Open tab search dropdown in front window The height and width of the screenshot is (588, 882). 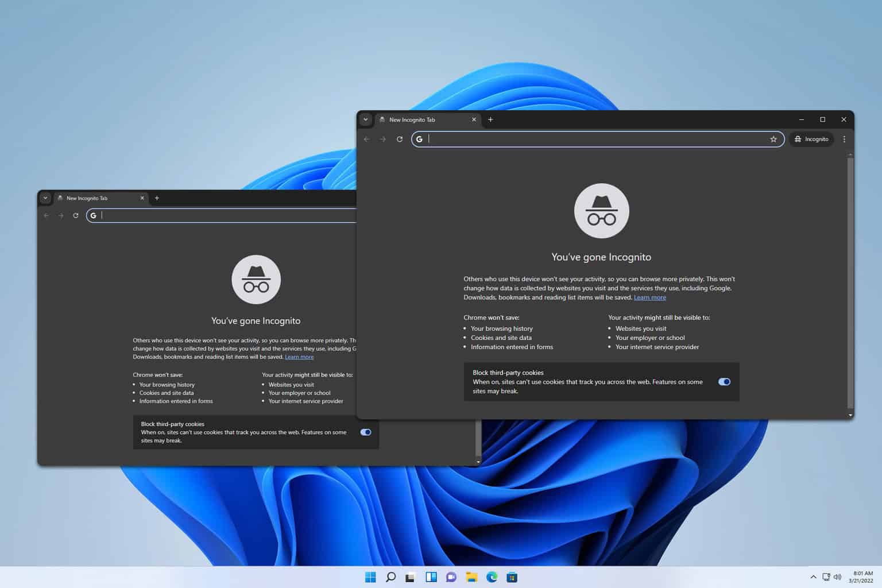tap(366, 119)
